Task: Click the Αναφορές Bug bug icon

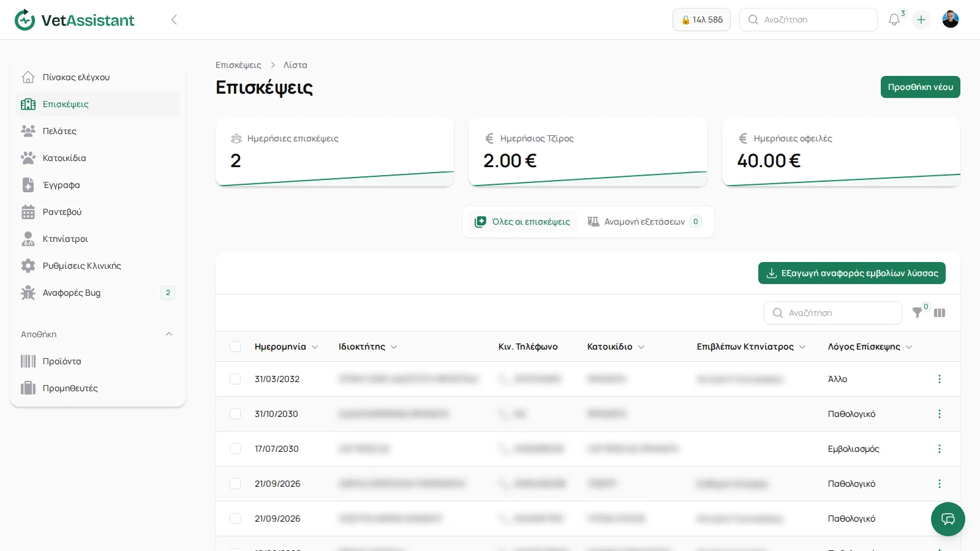Action: [28, 293]
